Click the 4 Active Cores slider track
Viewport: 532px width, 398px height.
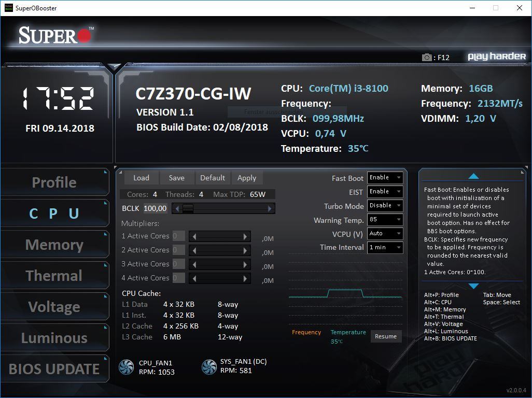[x=220, y=279]
